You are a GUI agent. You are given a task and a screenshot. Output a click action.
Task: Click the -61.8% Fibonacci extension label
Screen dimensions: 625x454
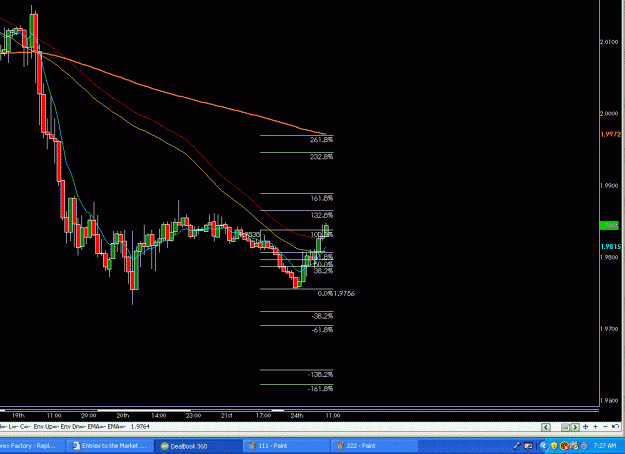pyautogui.click(x=322, y=330)
